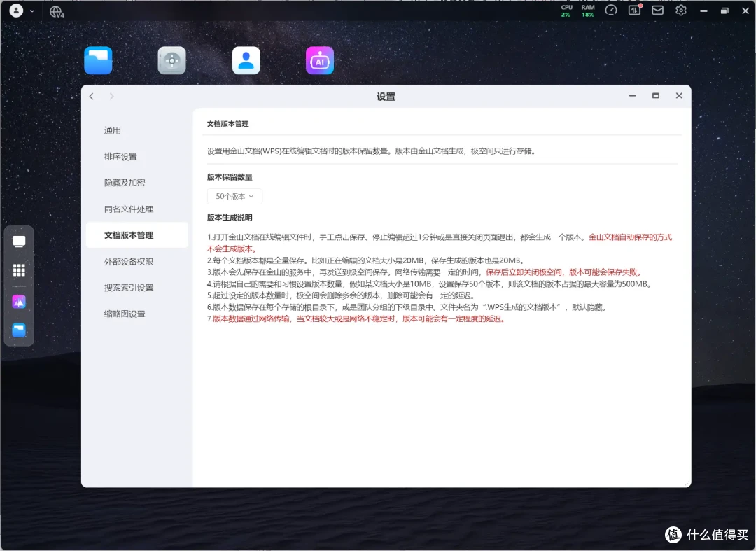Screen dimensions: 756x551
Task: Click the desktop monitor icon in left dock
Action: [x=19, y=242]
